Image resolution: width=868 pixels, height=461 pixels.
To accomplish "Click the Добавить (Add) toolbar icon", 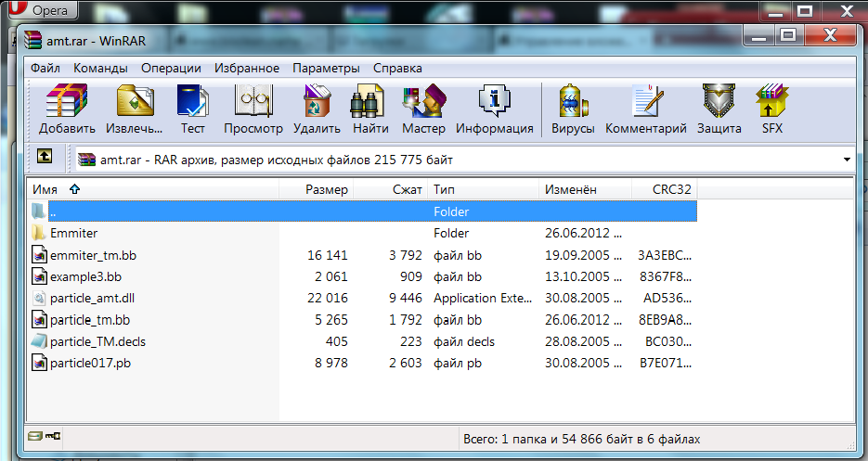I will 67,109.
